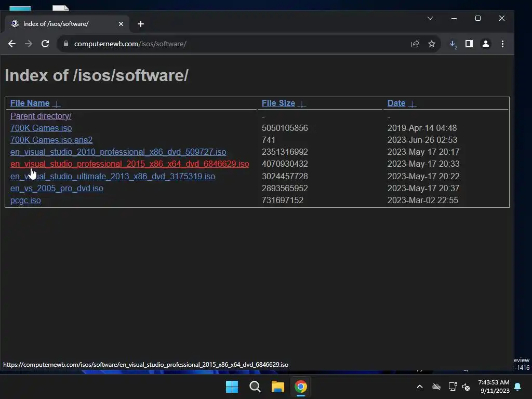Open the Chrome profile avatar
The image size is (532, 399).
coord(486,44)
